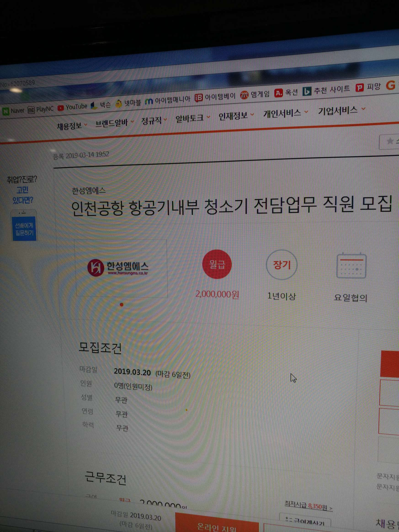Open the YouTube bookmark
This screenshot has width=399, height=532.
coord(72,107)
